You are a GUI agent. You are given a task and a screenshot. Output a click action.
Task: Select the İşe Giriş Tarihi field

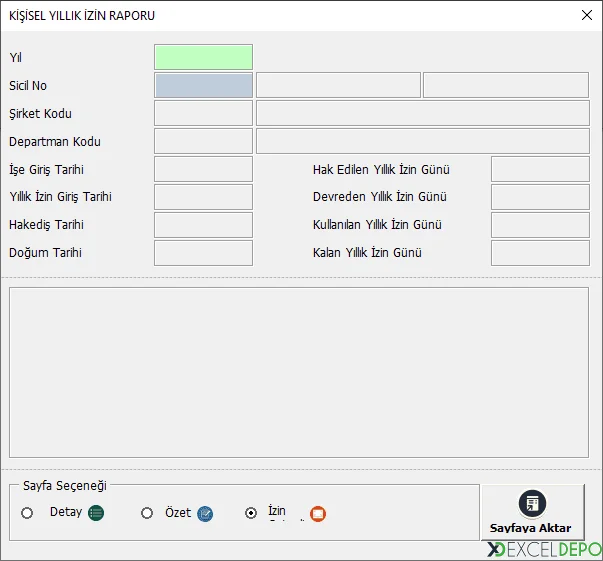coord(203,169)
